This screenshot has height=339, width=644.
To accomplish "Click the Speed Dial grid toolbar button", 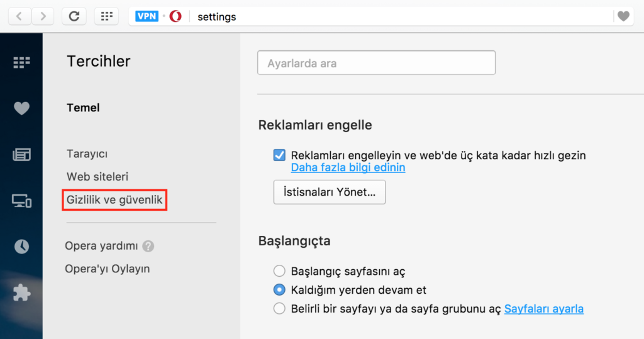I will [x=107, y=16].
